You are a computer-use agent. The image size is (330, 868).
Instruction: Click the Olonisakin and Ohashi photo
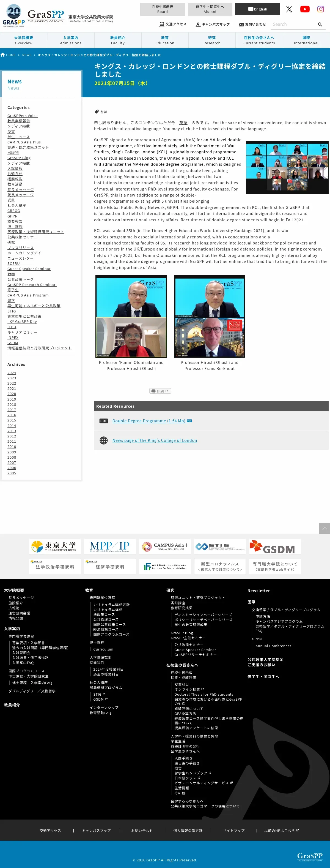click(x=131, y=316)
